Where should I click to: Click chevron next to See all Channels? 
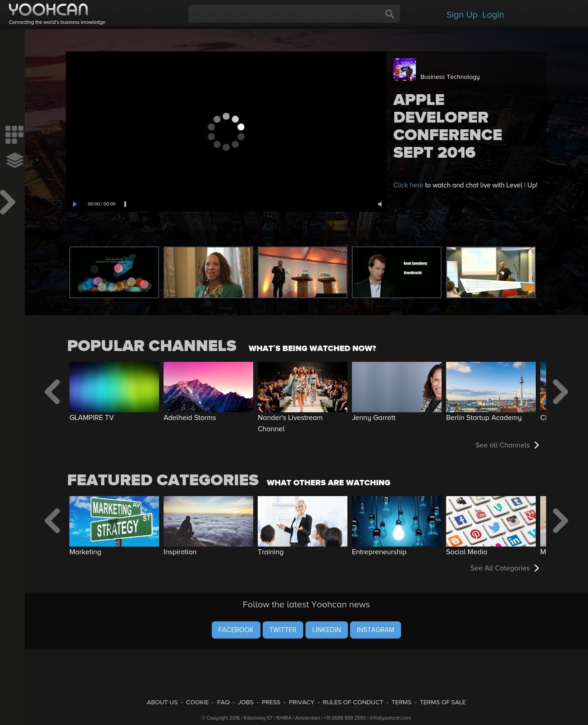[x=537, y=445]
